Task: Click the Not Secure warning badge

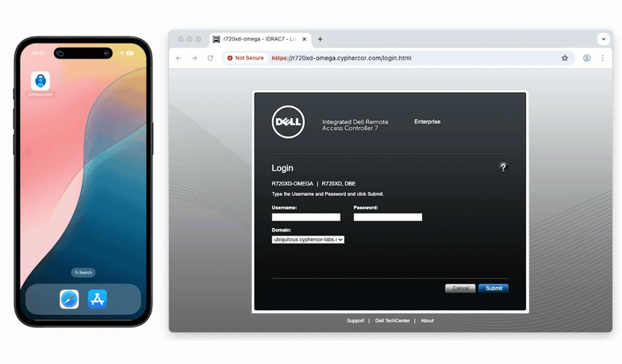Action: pos(246,58)
